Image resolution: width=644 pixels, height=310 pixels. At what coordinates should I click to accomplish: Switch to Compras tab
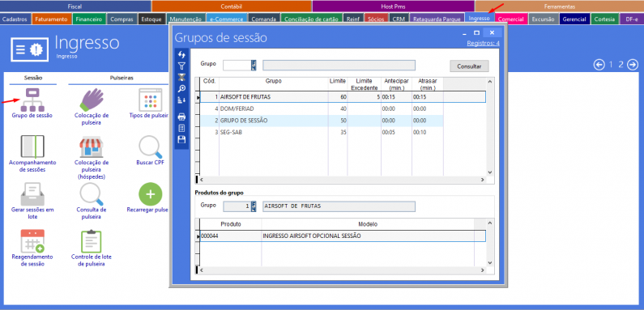click(x=122, y=19)
